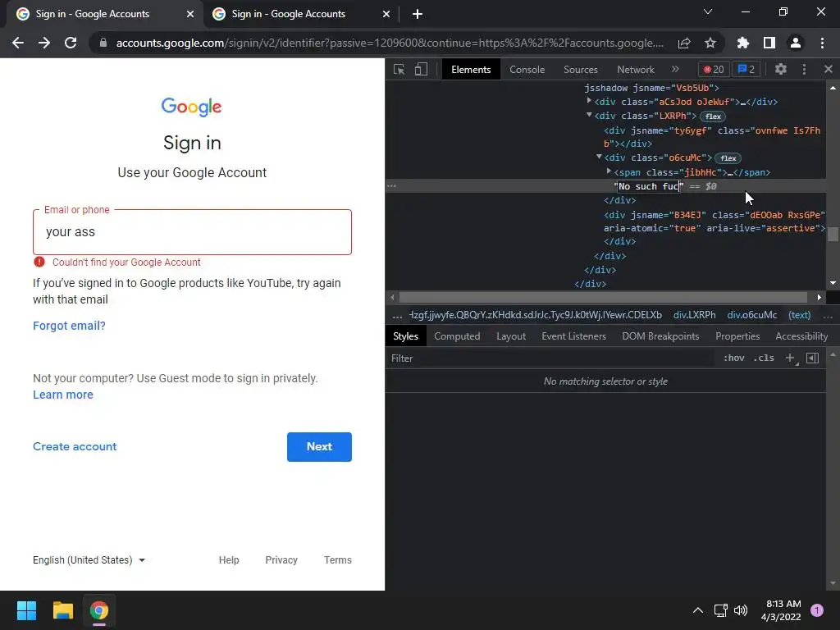The height and width of the screenshot is (630, 840).
Task: Open File Explorer from the taskbar
Action: click(62, 610)
